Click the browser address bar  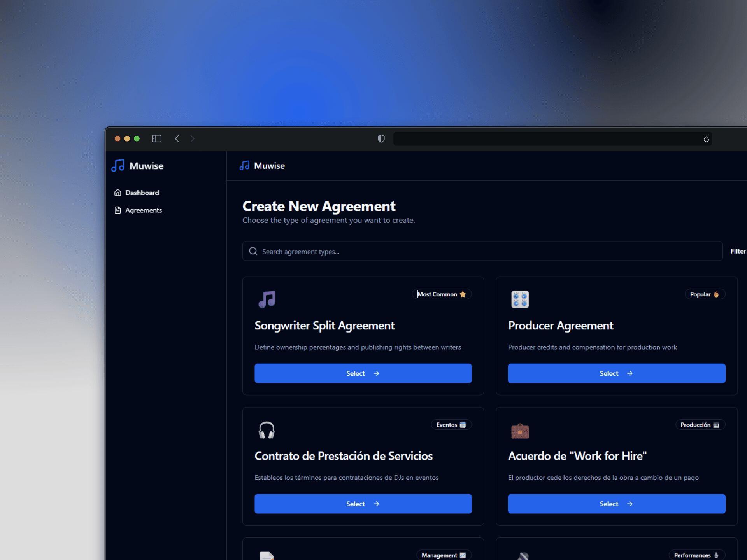[x=552, y=139]
